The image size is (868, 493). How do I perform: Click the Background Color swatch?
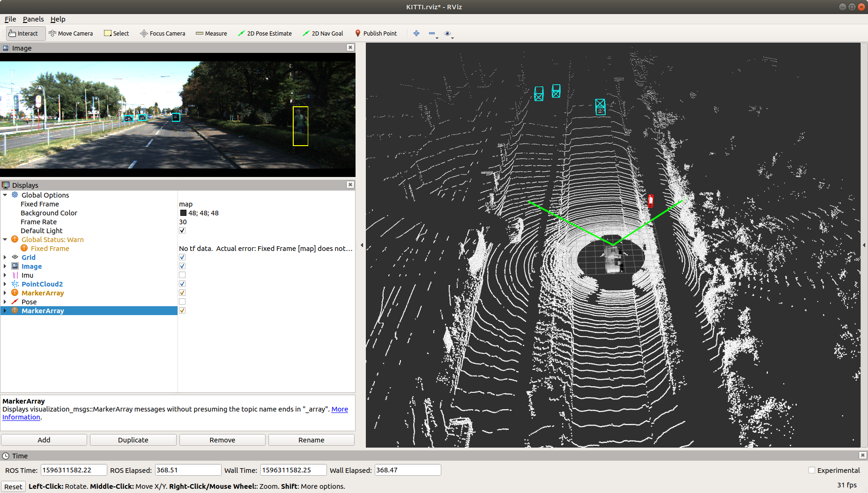(x=183, y=213)
